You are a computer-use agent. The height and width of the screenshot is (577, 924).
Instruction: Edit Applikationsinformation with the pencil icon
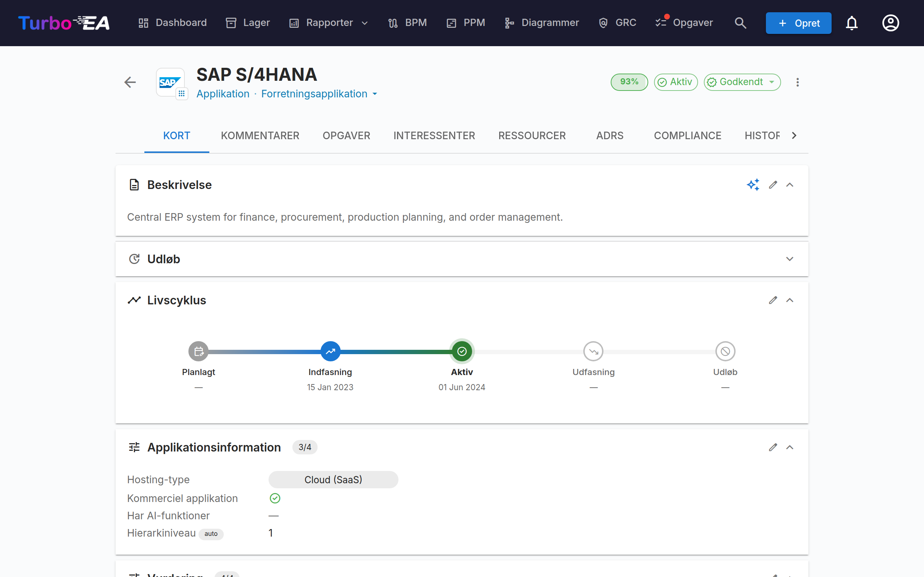pyautogui.click(x=773, y=447)
